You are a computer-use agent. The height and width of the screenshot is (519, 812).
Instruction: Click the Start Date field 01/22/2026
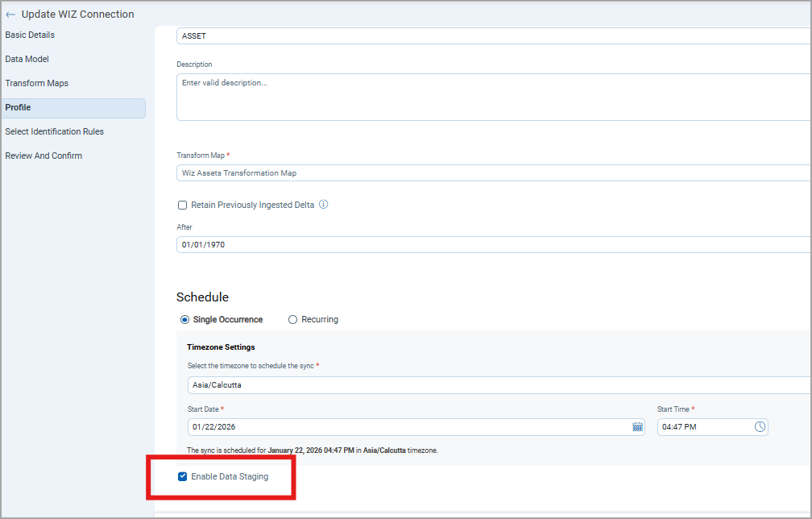[416, 427]
